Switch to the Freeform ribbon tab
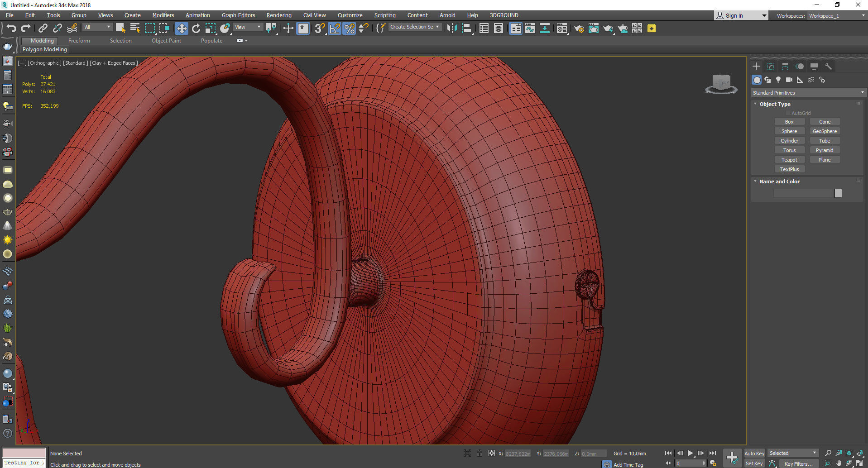Viewport: 868px width, 468px height. 79,41
